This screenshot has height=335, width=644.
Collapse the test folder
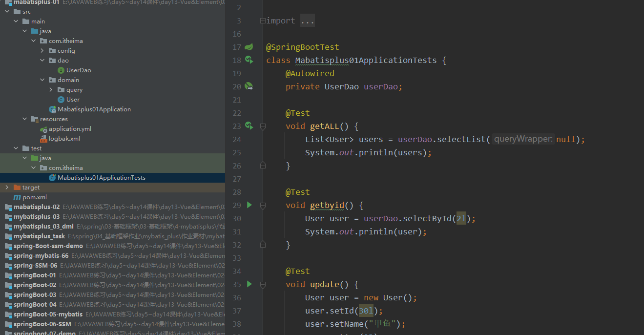[16, 148]
